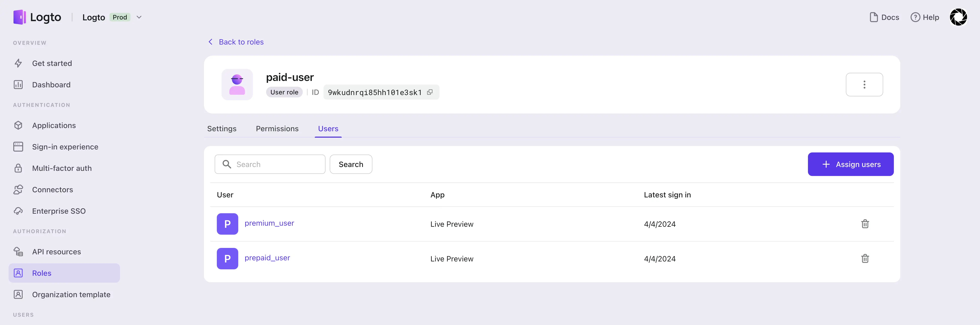This screenshot has height=325, width=980.
Task: Open the role's three-dot actions menu
Action: [864, 84]
